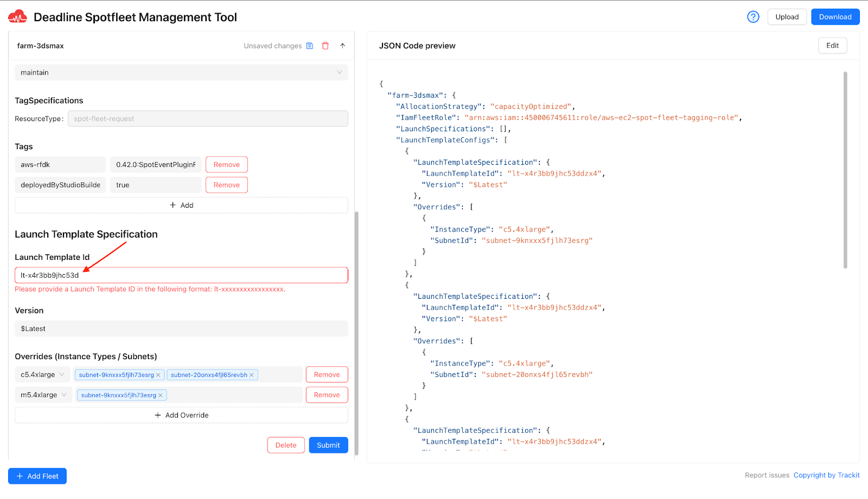Click Upload button
This screenshot has height=499, width=868.
point(787,17)
